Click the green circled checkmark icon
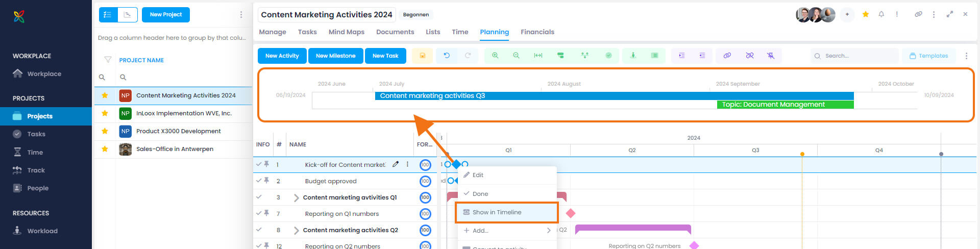 click(608, 56)
